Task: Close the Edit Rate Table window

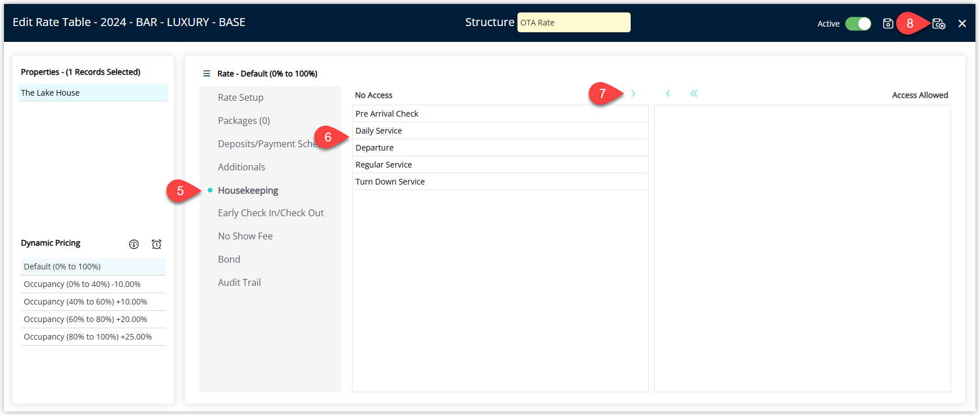Action: click(962, 23)
